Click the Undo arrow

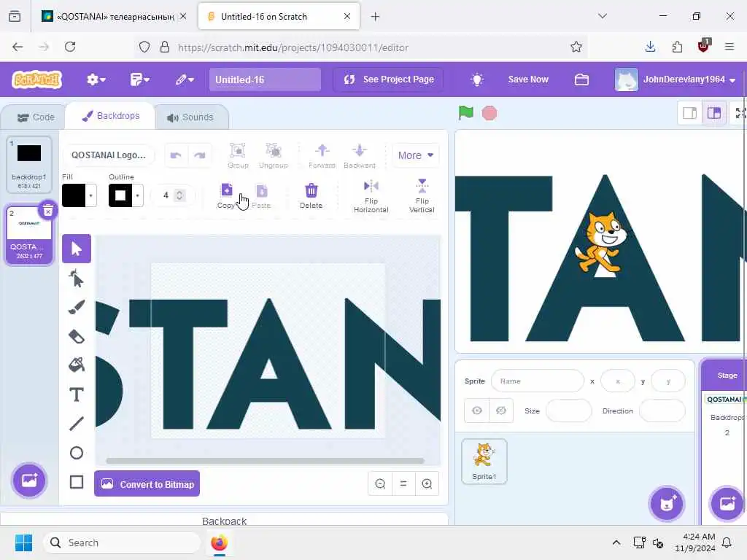point(176,155)
